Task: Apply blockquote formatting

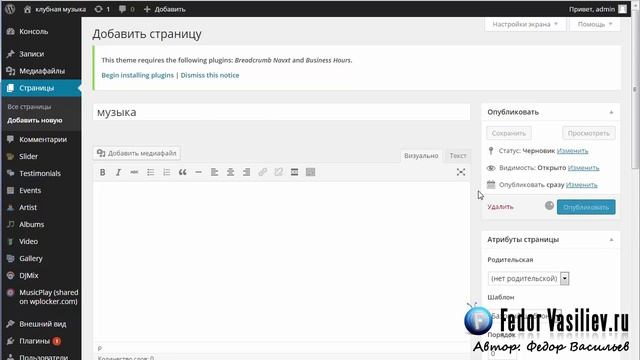Action: pyautogui.click(x=182, y=172)
